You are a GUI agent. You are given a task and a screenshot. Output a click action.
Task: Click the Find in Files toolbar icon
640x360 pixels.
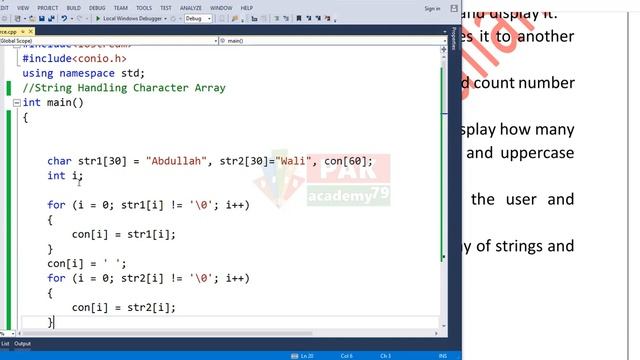(235, 18)
